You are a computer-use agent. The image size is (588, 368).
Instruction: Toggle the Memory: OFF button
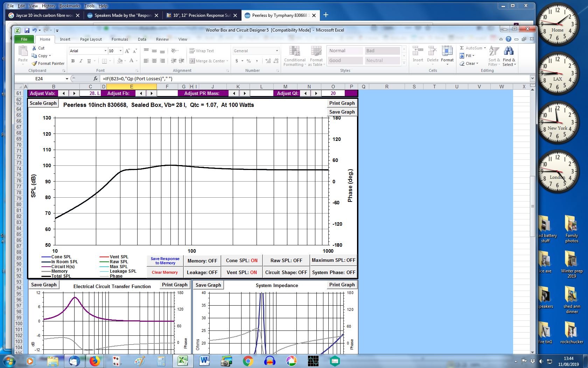[202, 261]
